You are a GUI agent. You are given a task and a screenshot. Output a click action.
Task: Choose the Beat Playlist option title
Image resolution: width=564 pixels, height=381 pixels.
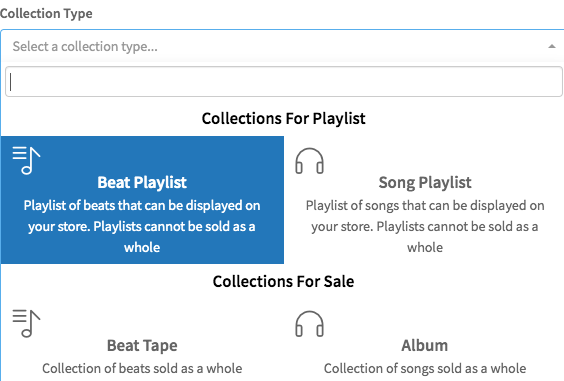pyautogui.click(x=142, y=183)
